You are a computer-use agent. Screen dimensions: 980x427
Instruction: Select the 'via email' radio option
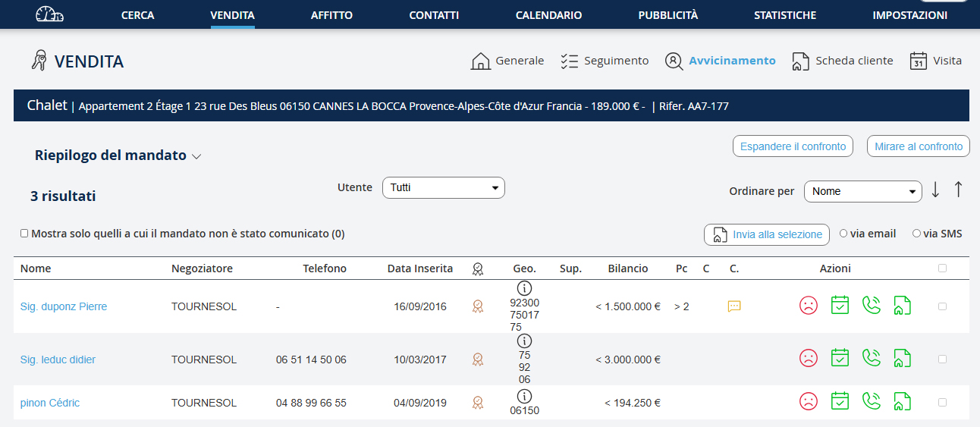[x=843, y=234]
